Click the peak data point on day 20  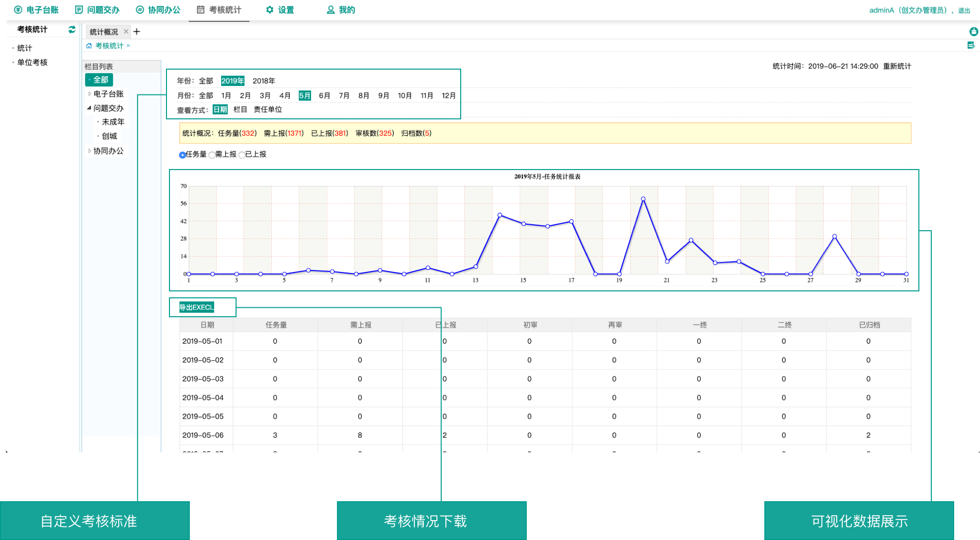643,199
